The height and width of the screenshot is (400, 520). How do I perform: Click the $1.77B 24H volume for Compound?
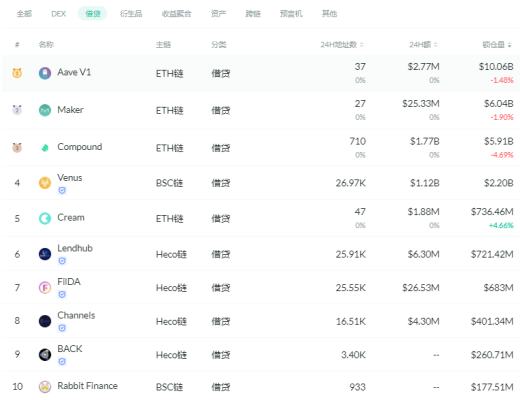(425, 141)
